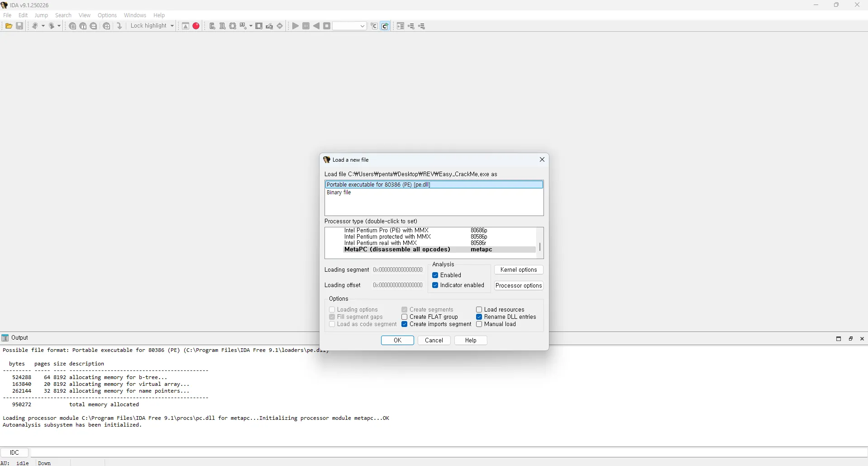868x466 pixels.
Task: Start the debugger process play button
Action: click(296, 26)
